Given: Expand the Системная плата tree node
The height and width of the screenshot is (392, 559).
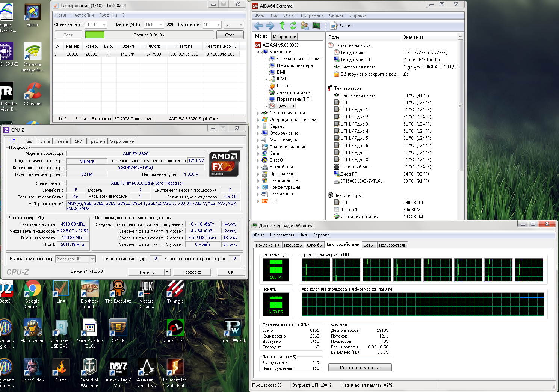Looking at the screenshot, I should click(258, 113).
